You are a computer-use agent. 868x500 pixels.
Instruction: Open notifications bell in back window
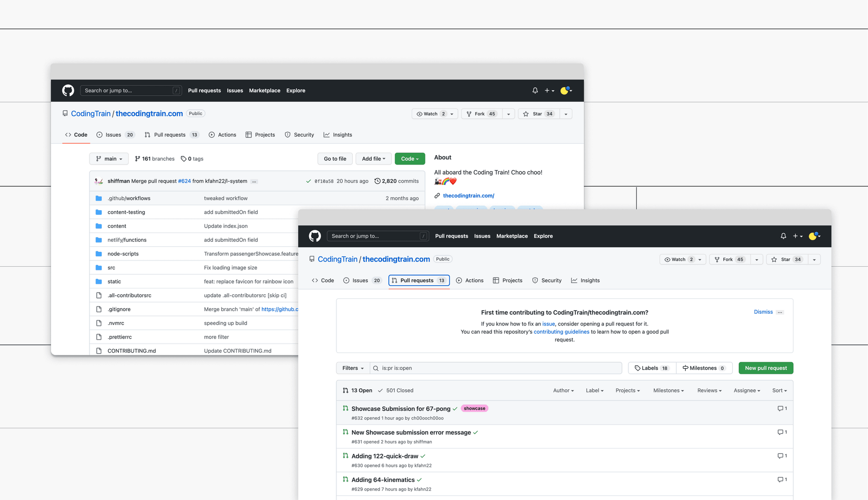tap(535, 90)
